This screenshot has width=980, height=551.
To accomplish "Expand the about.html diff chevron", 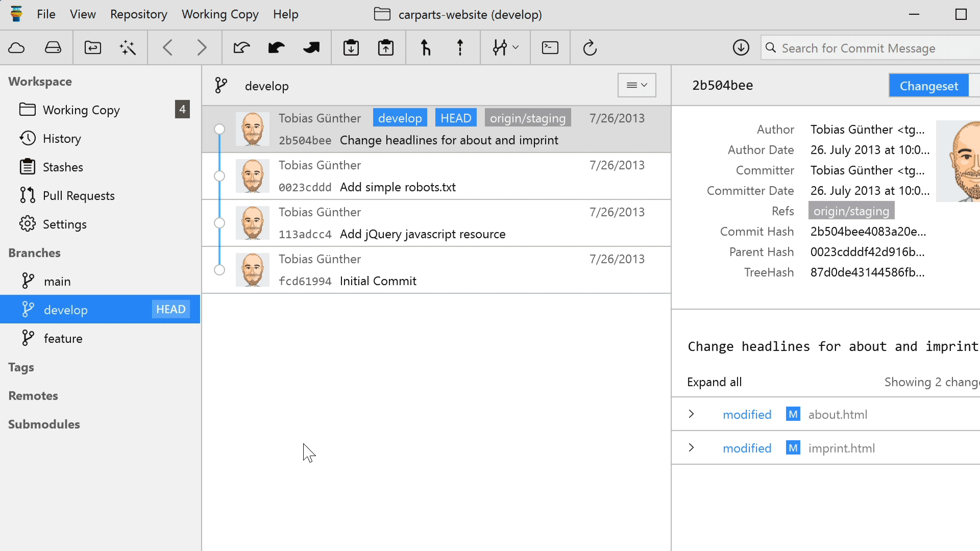I will click(691, 414).
